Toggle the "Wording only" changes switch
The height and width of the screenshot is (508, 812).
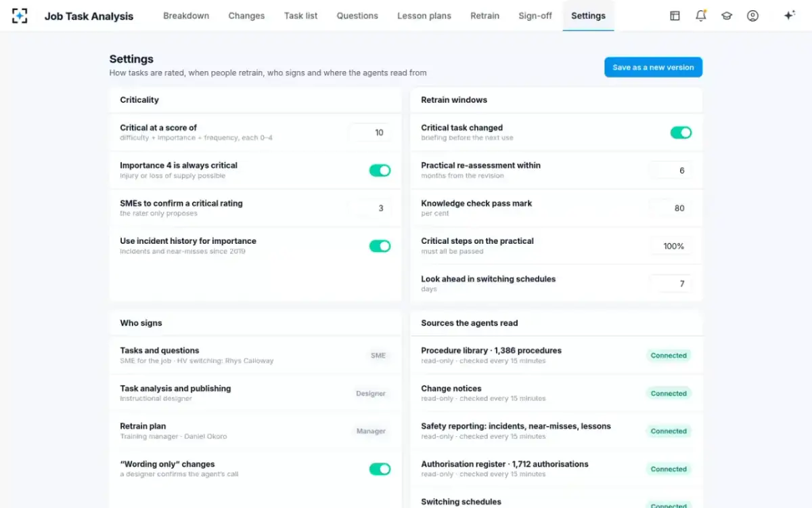[380, 469]
